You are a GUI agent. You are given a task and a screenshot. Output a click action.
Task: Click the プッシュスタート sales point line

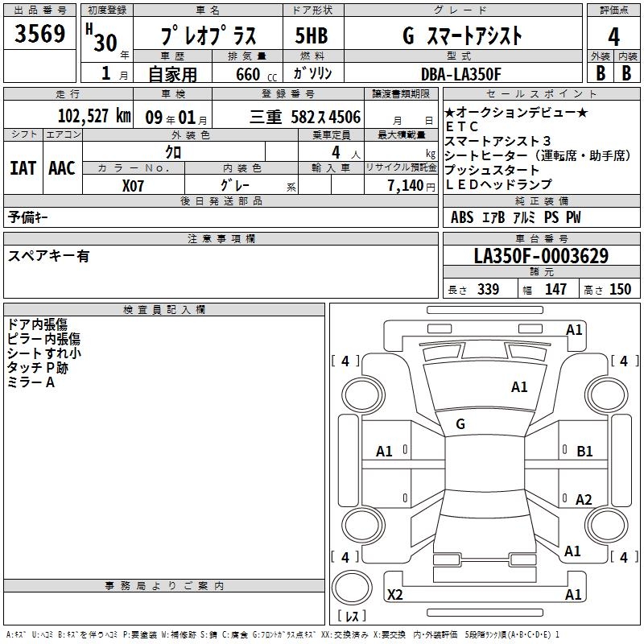[x=492, y=171]
